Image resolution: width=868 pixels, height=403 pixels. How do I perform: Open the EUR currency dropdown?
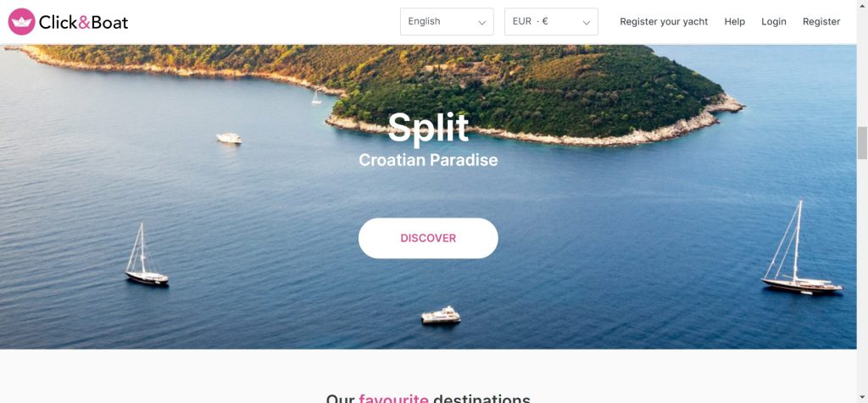[551, 21]
